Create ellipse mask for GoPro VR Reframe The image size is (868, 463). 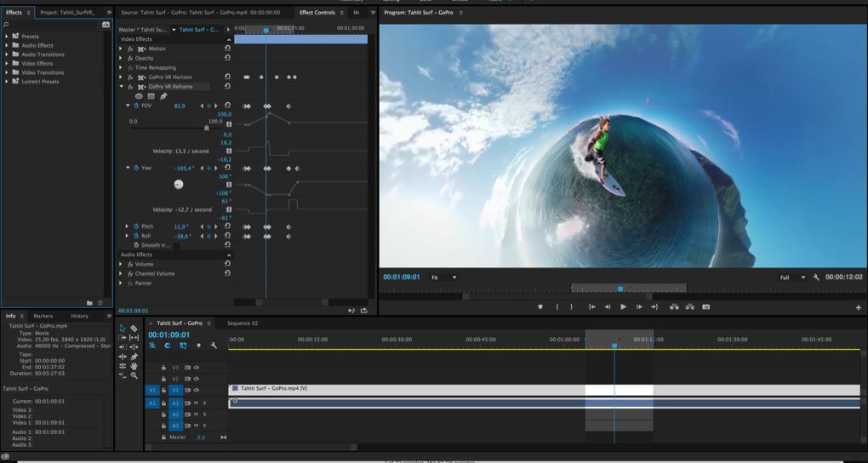point(139,96)
